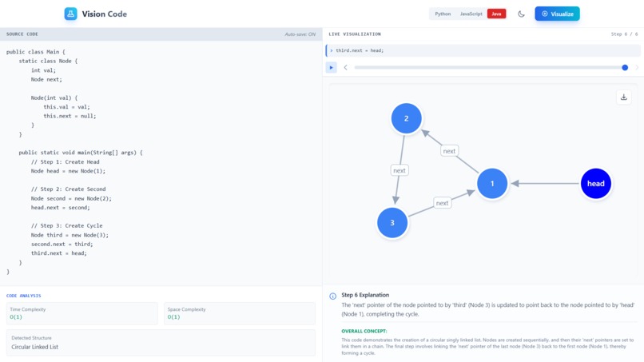Select node 1 in the graph
Screen dimensions: 644x362
492,183
